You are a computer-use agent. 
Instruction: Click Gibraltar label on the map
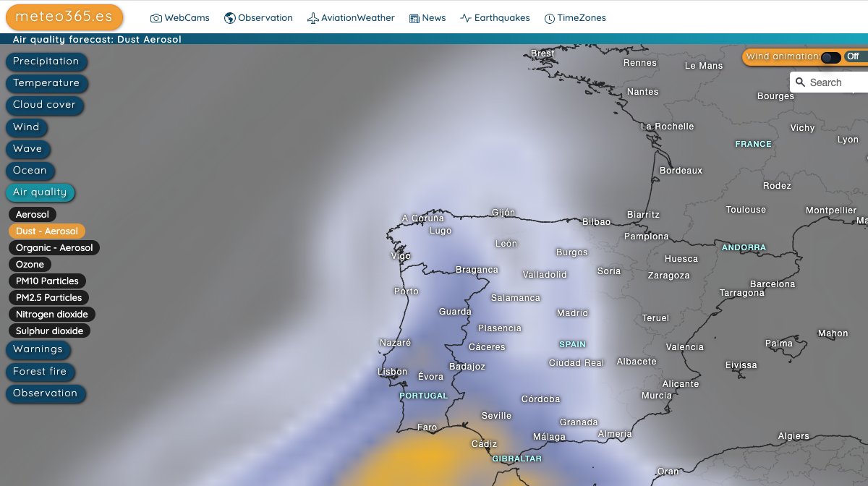516,459
